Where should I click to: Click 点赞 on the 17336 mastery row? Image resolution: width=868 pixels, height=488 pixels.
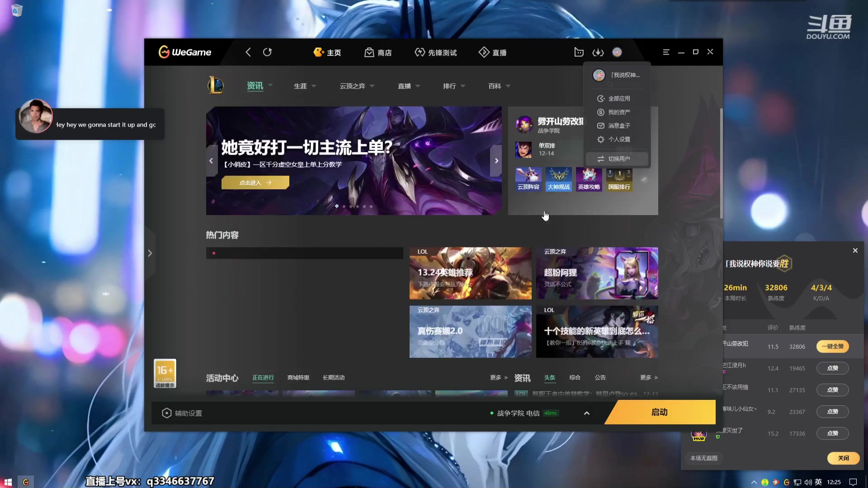(833, 433)
